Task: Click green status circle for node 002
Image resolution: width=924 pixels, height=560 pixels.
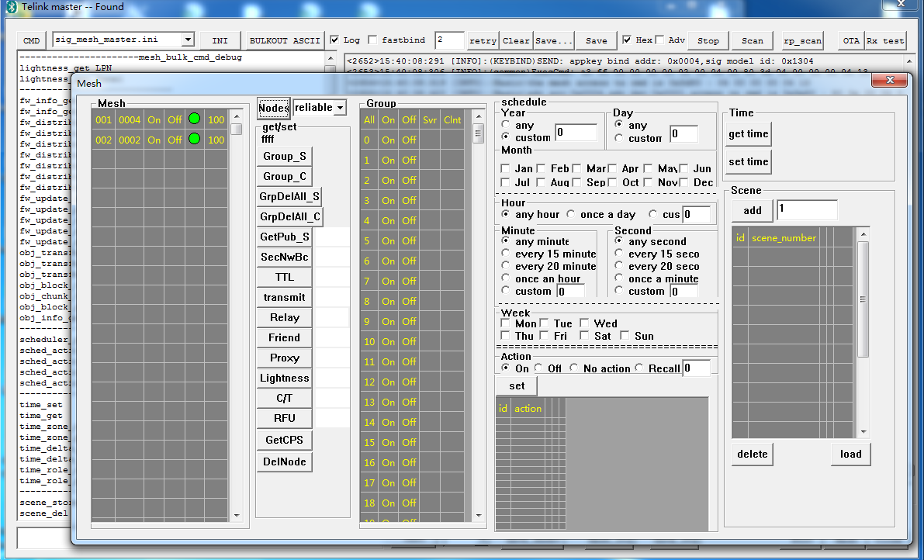Action: pos(195,139)
